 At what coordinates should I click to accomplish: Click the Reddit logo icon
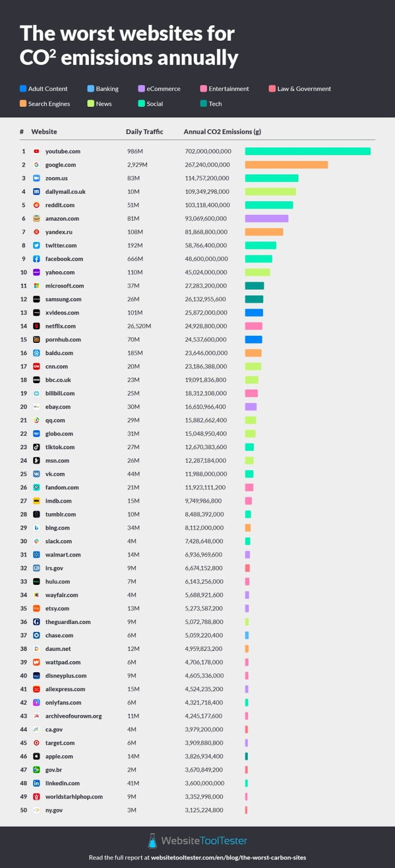(36, 205)
